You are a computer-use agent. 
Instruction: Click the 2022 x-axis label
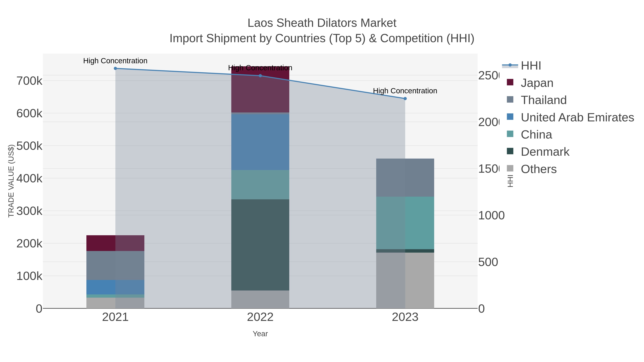click(x=260, y=317)
